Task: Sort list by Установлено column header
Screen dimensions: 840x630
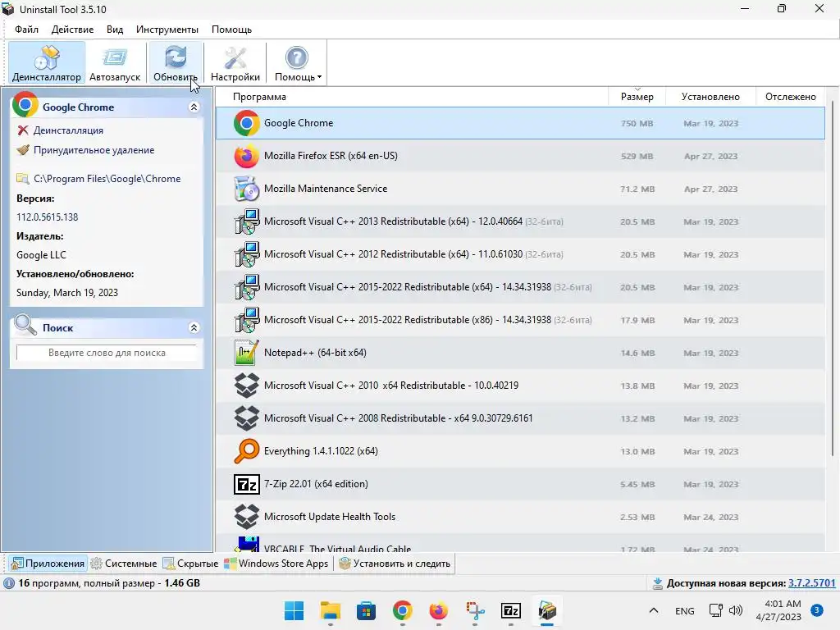Action: [x=710, y=97]
